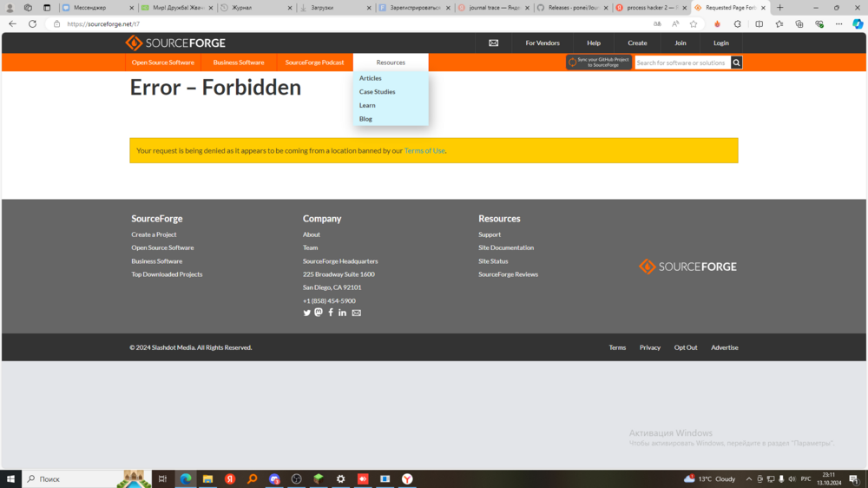Image resolution: width=868 pixels, height=488 pixels.
Task: Open the Resources dropdown menu
Action: click(391, 63)
